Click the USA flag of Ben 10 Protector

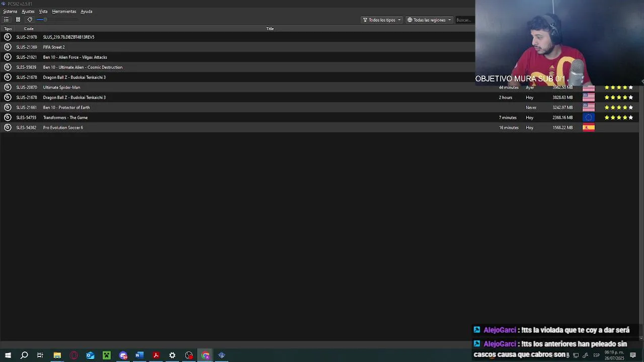[x=589, y=108]
